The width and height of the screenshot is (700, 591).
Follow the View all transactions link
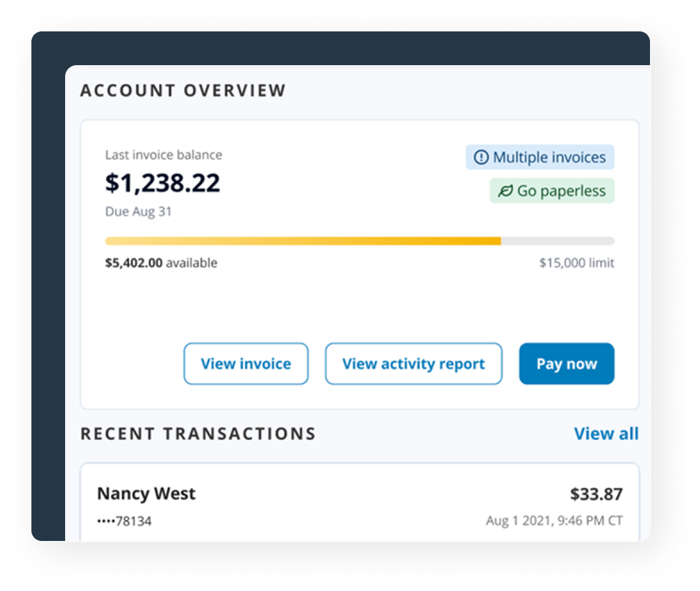[x=606, y=434]
